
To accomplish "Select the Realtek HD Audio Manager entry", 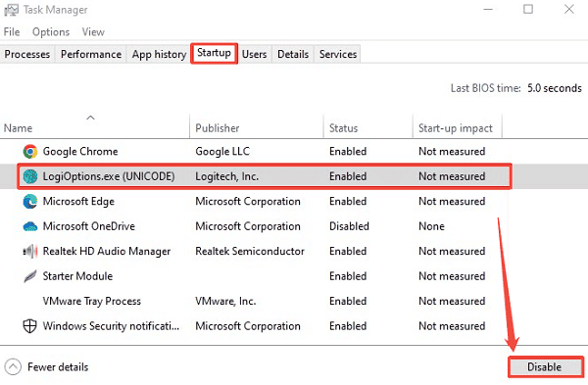I will coord(107,251).
